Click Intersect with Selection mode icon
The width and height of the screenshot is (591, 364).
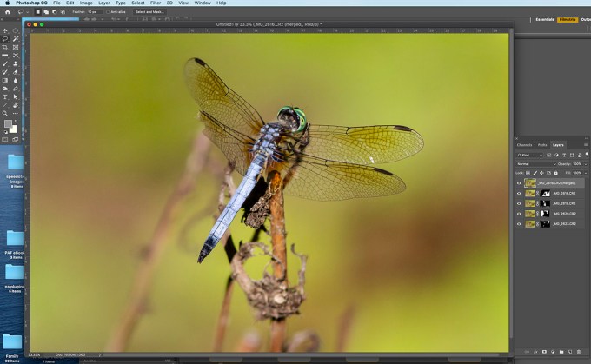pyautogui.click(x=63, y=11)
